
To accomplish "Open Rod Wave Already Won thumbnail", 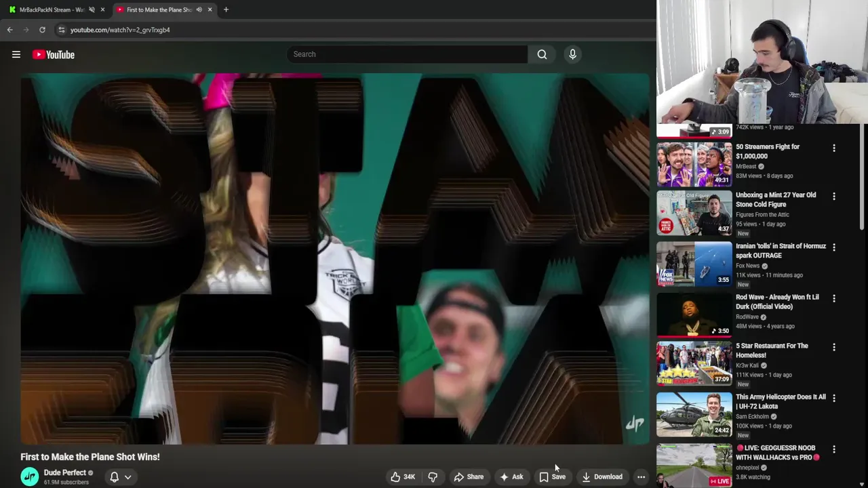I will click(694, 314).
